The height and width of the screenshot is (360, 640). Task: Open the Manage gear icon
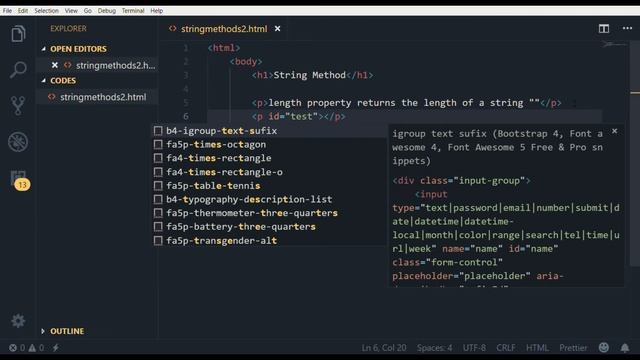(18, 321)
